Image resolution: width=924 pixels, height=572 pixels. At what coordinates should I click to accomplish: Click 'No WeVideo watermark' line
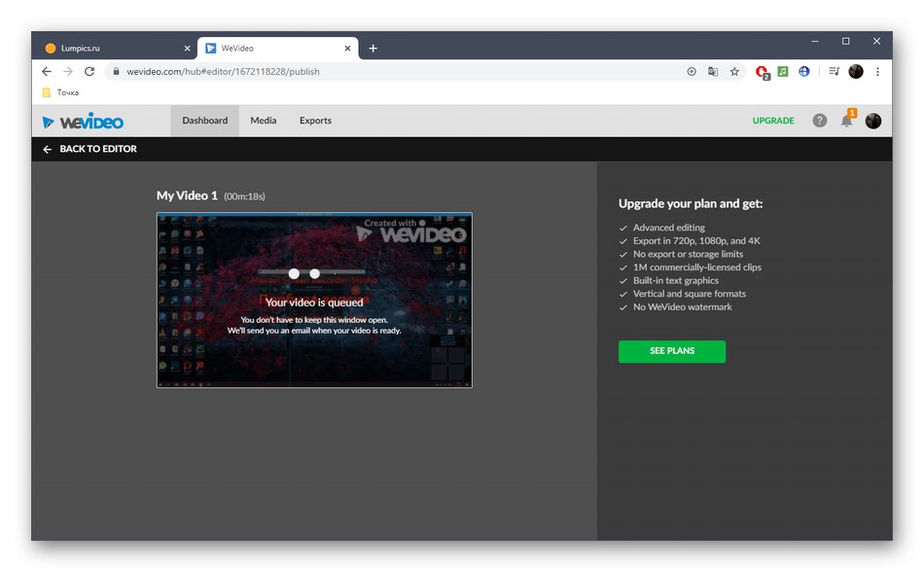point(683,306)
